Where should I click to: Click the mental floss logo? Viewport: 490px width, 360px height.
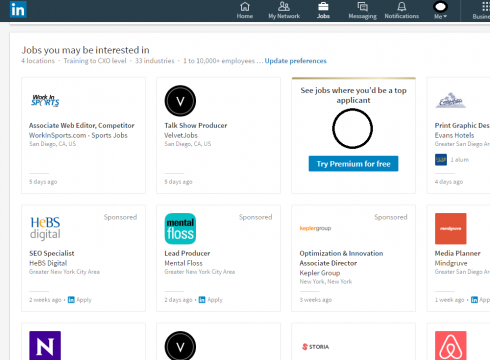(180, 229)
